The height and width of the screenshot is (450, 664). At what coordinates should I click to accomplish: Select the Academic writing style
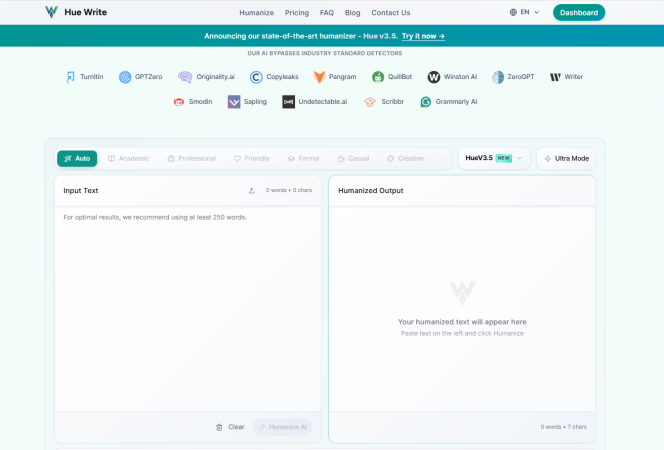tap(128, 158)
